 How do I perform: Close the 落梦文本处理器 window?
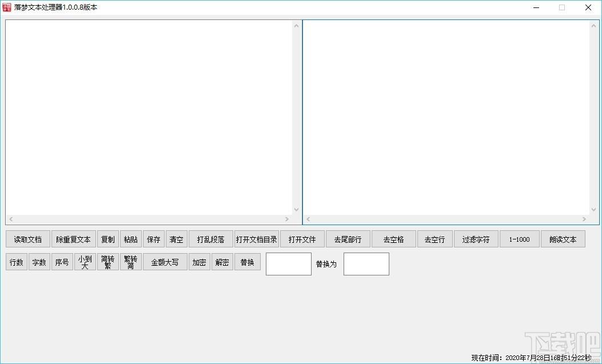(588, 7)
